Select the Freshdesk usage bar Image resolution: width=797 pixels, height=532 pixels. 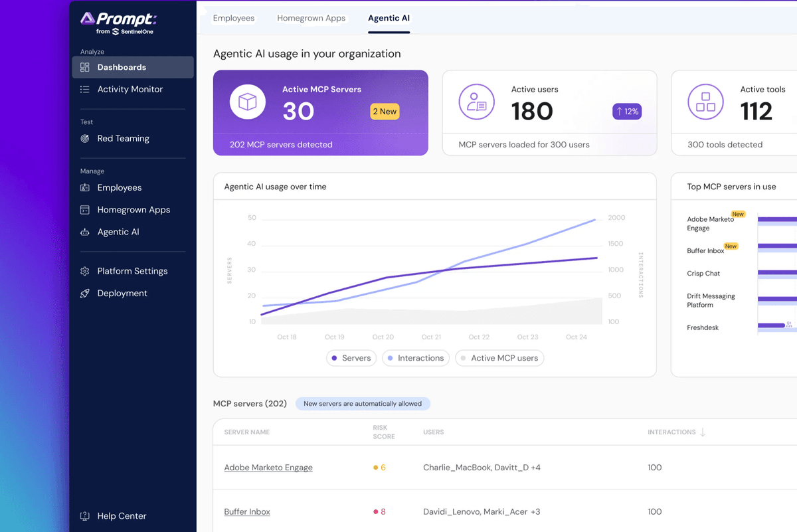[x=771, y=325]
